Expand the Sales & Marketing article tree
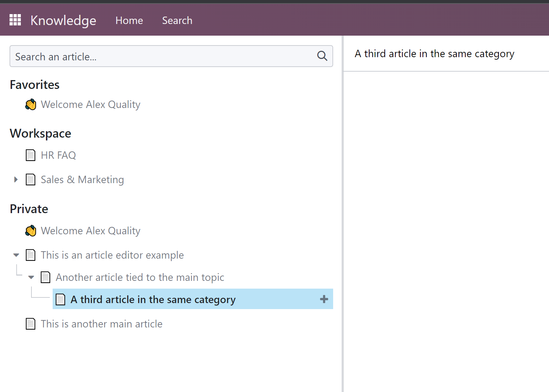549x392 pixels. click(16, 180)
